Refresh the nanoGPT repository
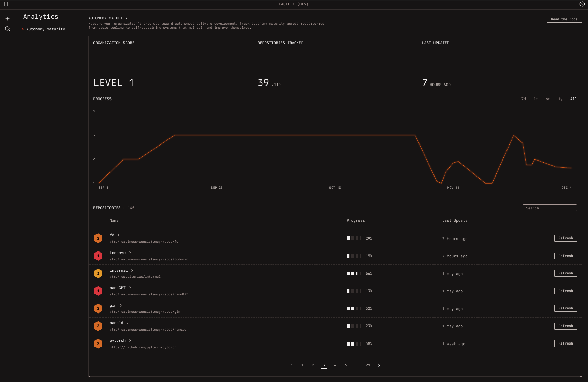Viewport: 588px width, 382px height. point(565,291)
